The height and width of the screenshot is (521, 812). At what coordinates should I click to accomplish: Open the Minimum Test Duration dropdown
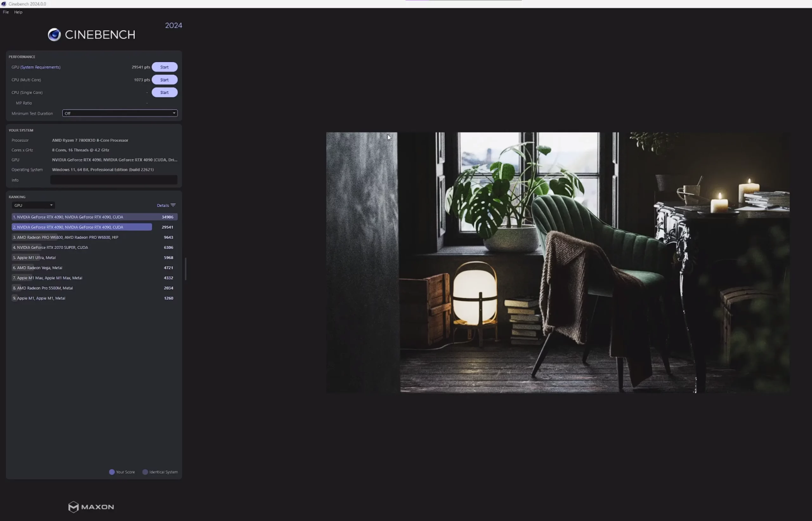[120, 113]
